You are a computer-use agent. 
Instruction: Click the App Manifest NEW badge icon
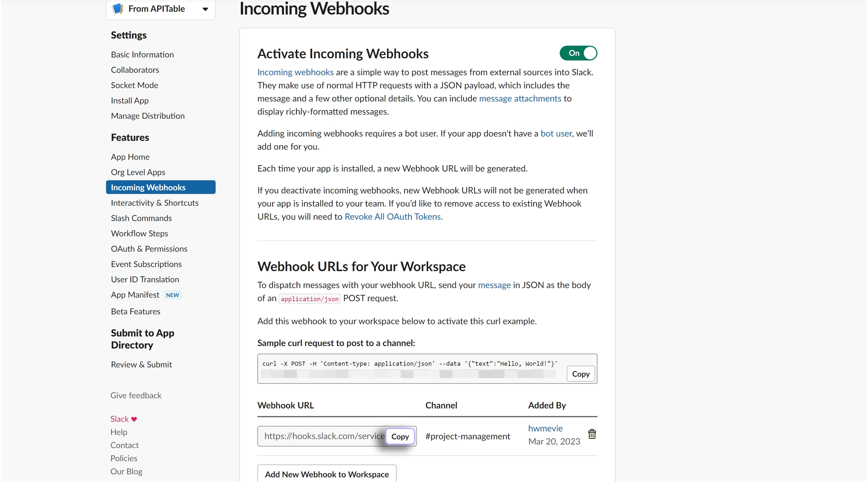(x=172, y=295)
